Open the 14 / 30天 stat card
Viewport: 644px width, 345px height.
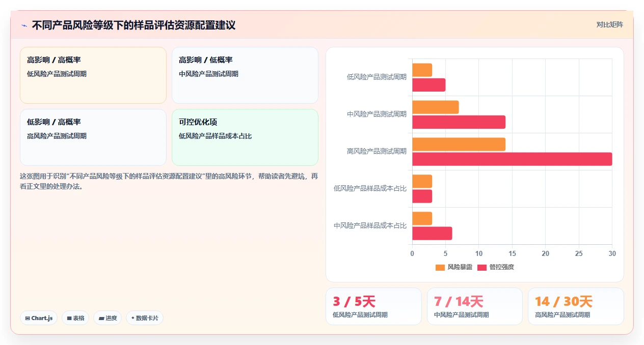pos(576,306)
